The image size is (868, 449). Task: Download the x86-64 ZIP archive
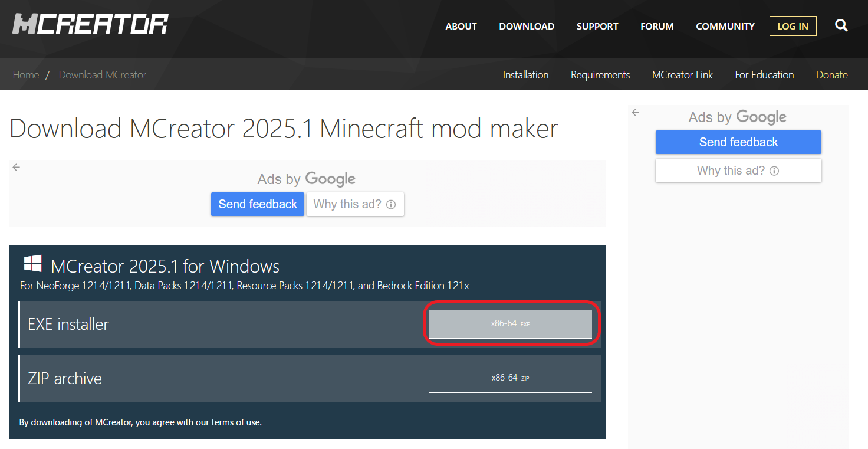pos(511,378)
